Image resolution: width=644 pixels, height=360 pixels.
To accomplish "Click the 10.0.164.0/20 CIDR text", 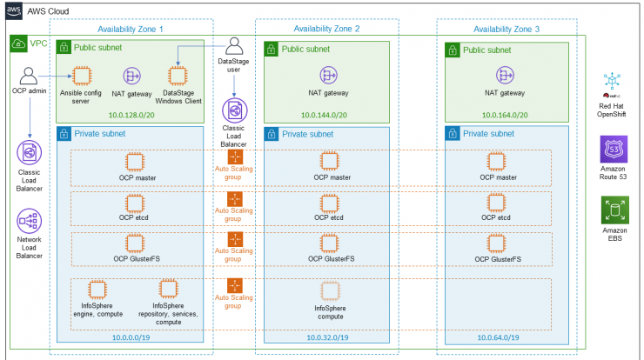I will tap(505, 115).
